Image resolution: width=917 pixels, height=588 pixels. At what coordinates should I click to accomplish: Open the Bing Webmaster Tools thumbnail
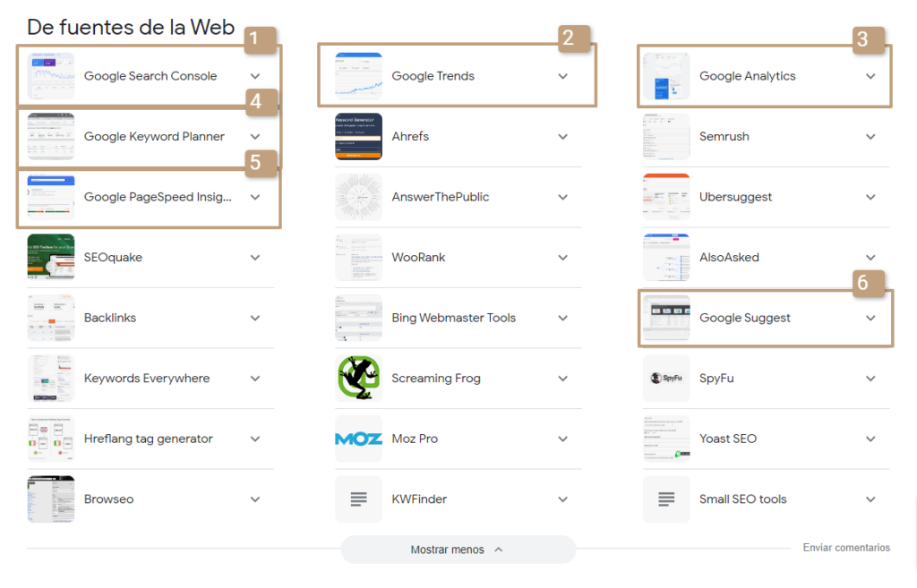tap(358, 318)
